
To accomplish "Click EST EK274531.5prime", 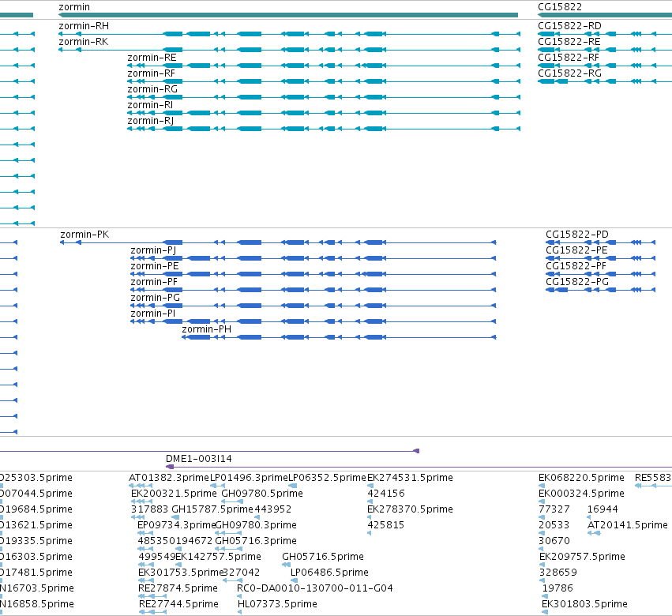I will (x=410, y=478).
